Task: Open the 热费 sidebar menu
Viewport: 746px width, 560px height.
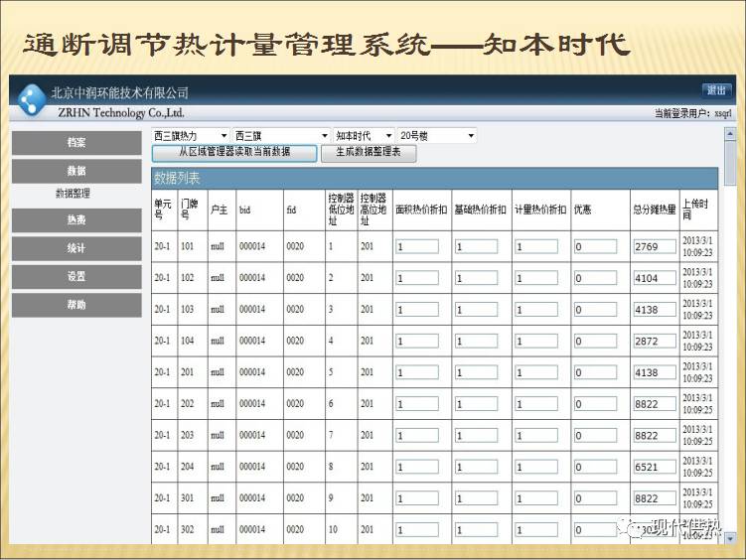Action: [76, 220]
